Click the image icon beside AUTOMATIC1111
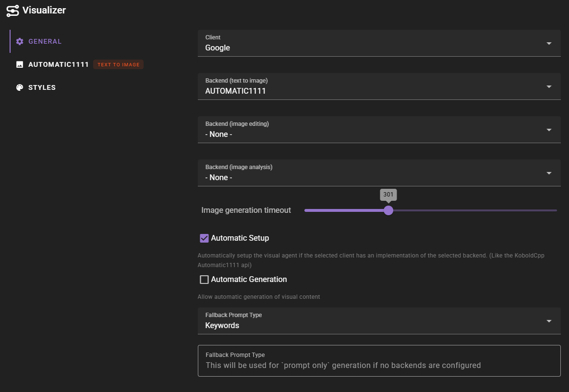 click(19, 64)
